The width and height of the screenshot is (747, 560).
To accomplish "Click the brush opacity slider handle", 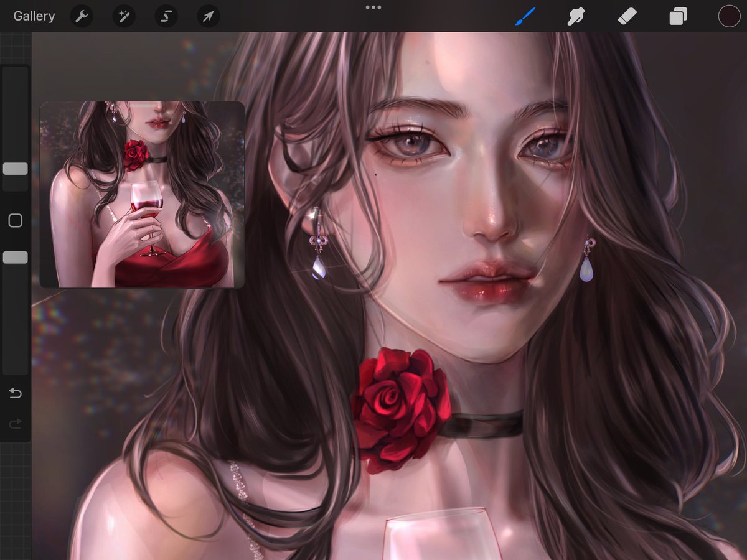I will tap(16, 258).
